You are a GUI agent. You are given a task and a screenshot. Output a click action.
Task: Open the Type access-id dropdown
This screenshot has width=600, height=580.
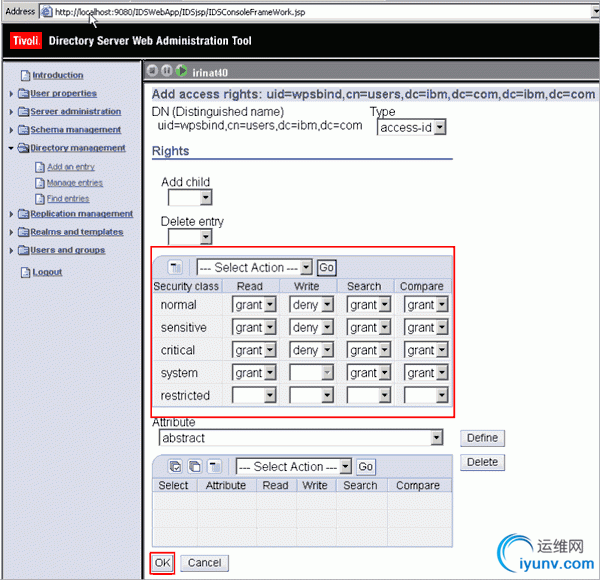point(411,127)
